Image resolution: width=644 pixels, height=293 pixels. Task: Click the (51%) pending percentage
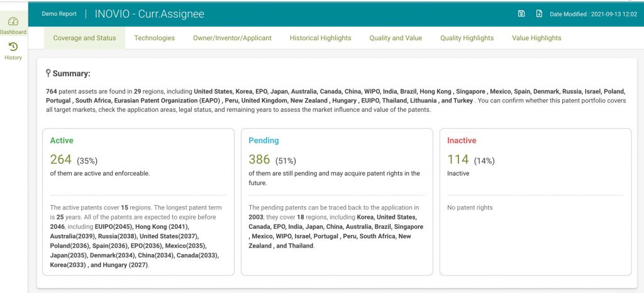286,160
